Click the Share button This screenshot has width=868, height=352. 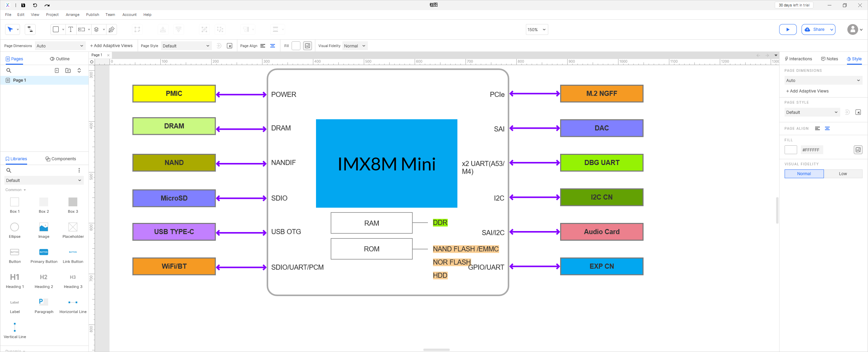(x=815, y=29)
